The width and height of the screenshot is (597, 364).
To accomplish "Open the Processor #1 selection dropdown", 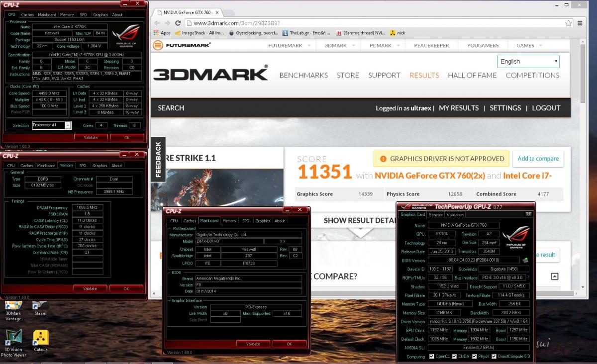I will pos(52,125).
